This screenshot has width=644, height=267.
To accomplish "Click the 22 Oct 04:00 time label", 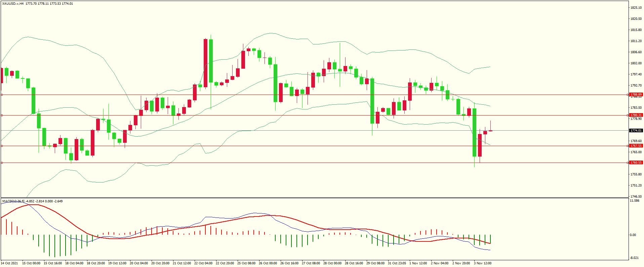I will pos(203,263).
